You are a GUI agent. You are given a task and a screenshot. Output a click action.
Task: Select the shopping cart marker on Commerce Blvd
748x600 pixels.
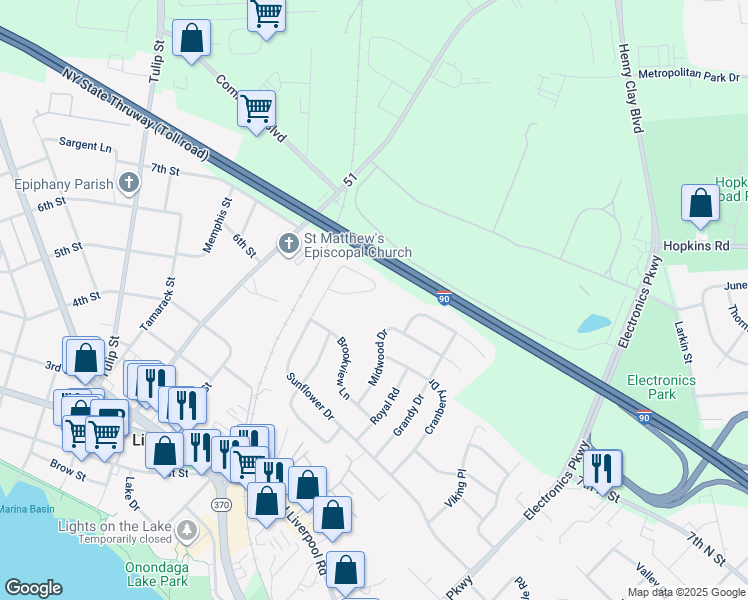click(257, 108)
